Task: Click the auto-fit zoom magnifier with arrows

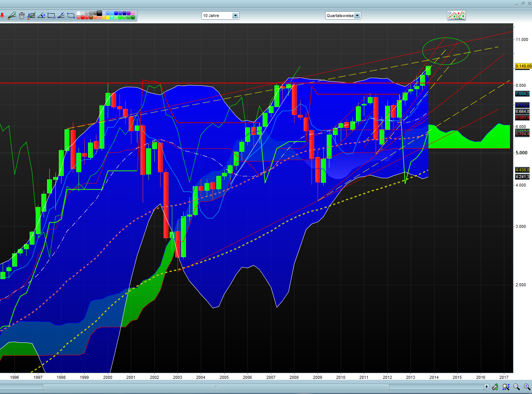Action: (506, 387)
